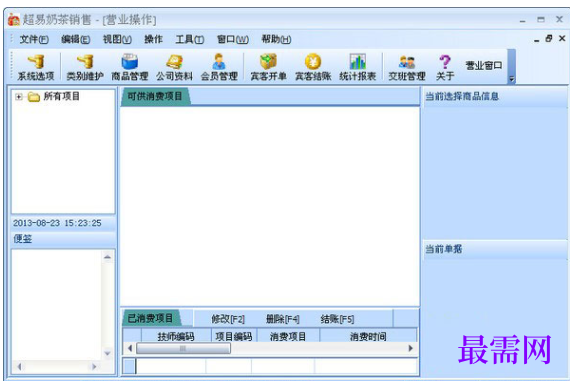Image resolution: width=570 pixels, height=381 pixels.
Task: Click right arrow of consumed items scrollbar
Action: point(411,348)
